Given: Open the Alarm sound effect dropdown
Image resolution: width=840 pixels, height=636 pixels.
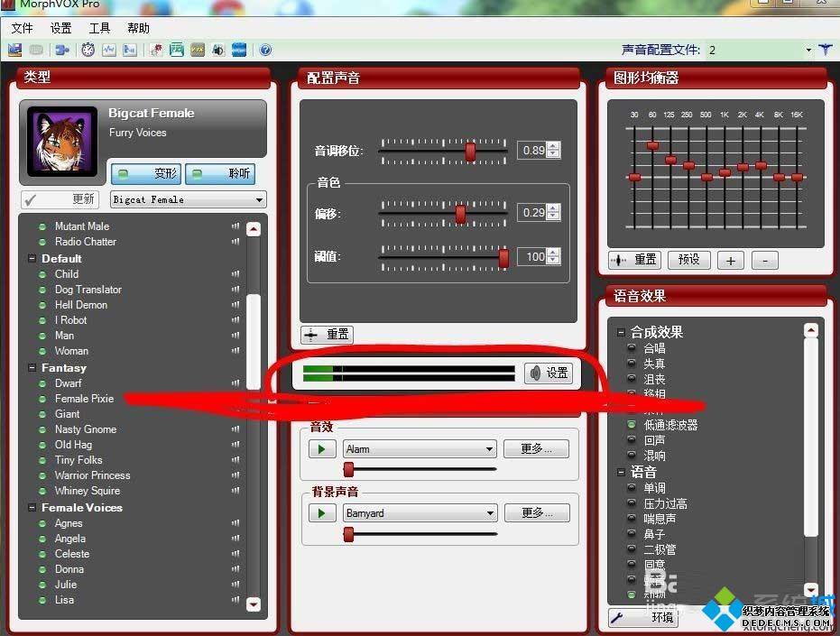Looking at the screenshot, I should click(420, 449).
